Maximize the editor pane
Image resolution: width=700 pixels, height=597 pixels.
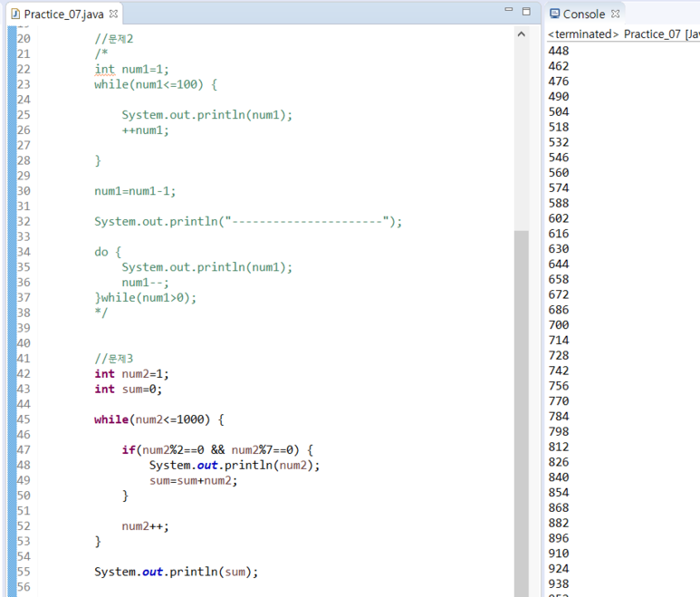point(526,12)
